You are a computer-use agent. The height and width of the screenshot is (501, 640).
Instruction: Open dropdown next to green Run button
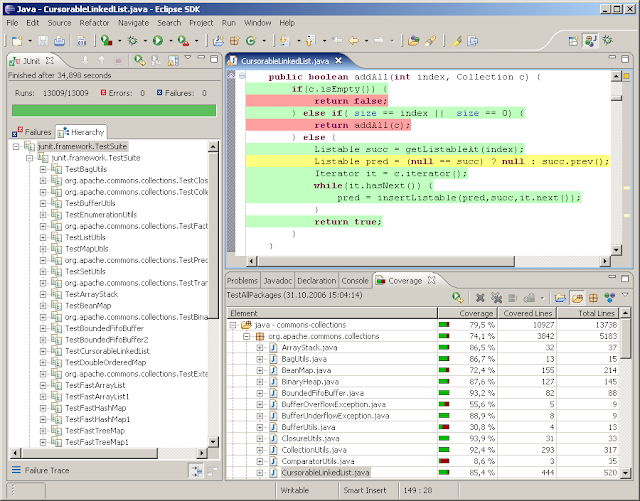pyautogui.click(x=171, y=41)
